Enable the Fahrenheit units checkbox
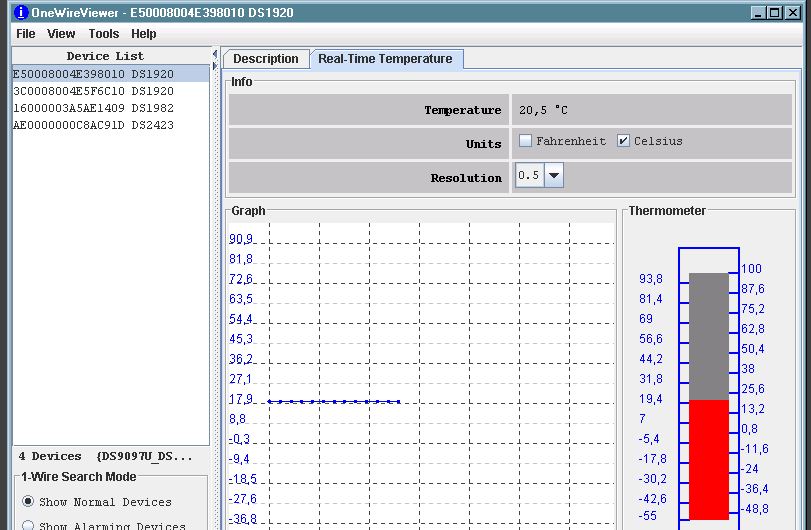Screen dimensions: 811x530 coord(525,141)
